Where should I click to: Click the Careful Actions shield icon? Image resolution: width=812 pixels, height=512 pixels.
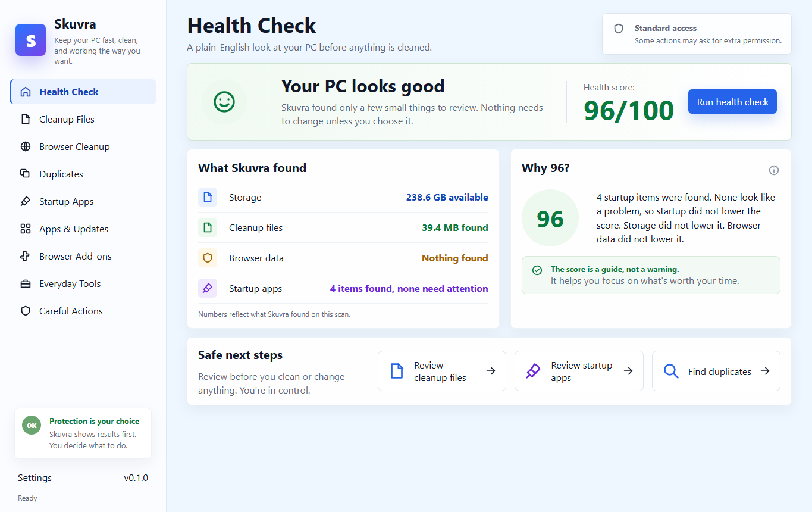click(x=26, y=311)
